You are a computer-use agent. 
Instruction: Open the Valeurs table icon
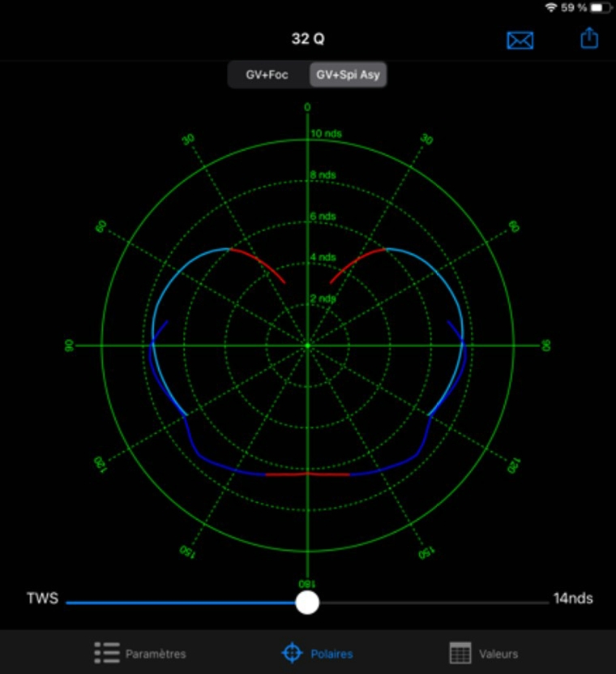click(460, 653)
